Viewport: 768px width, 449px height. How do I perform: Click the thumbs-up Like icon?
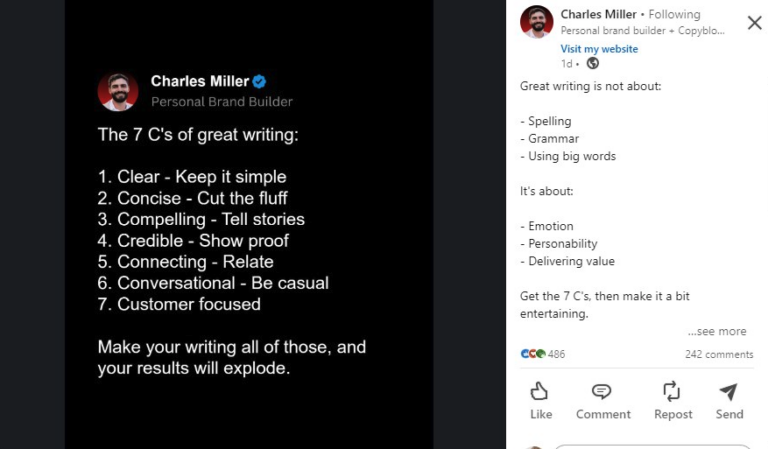click(540, 392)
